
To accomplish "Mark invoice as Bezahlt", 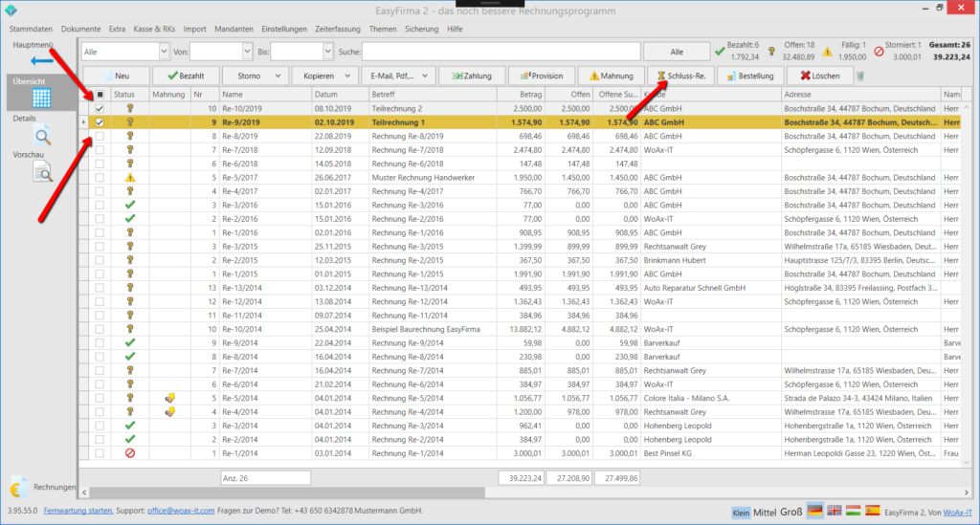I will click(x=186, y=77).
